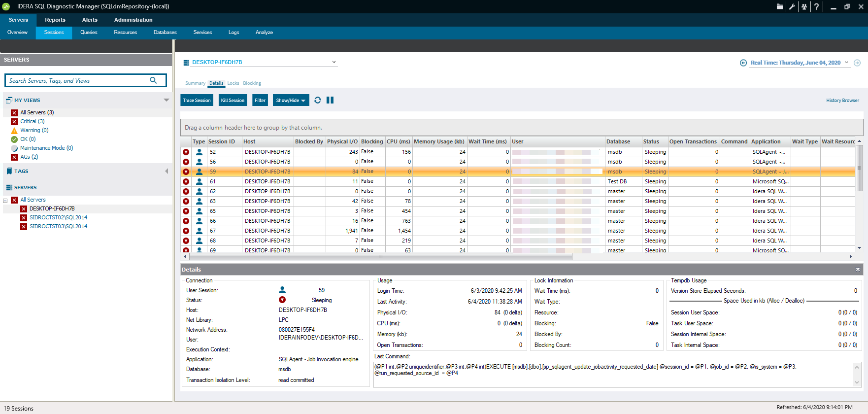Click the sessions grid horizontal scrollbar
The width and height of the screenshot is (868, 414).
point(380,256)
